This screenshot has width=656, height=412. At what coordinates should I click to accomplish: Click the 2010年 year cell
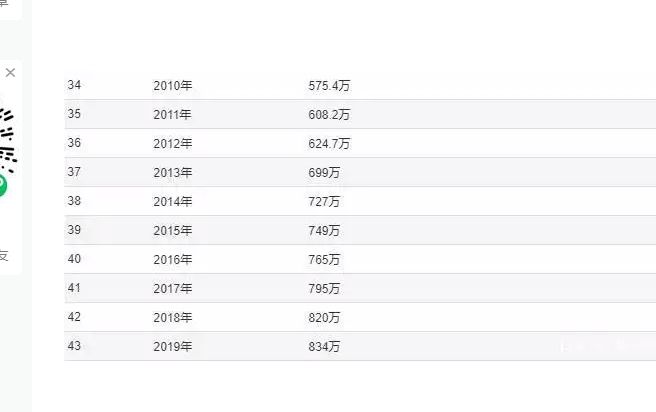point(172,86)
